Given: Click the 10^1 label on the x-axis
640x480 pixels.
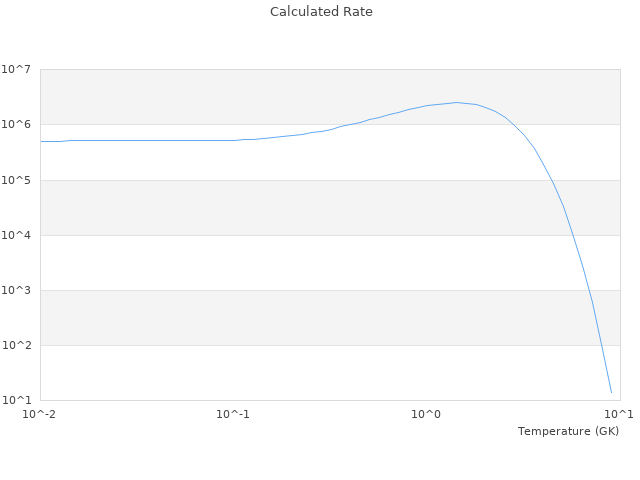Looking at the screenshot, I should (x=619, y=414).
